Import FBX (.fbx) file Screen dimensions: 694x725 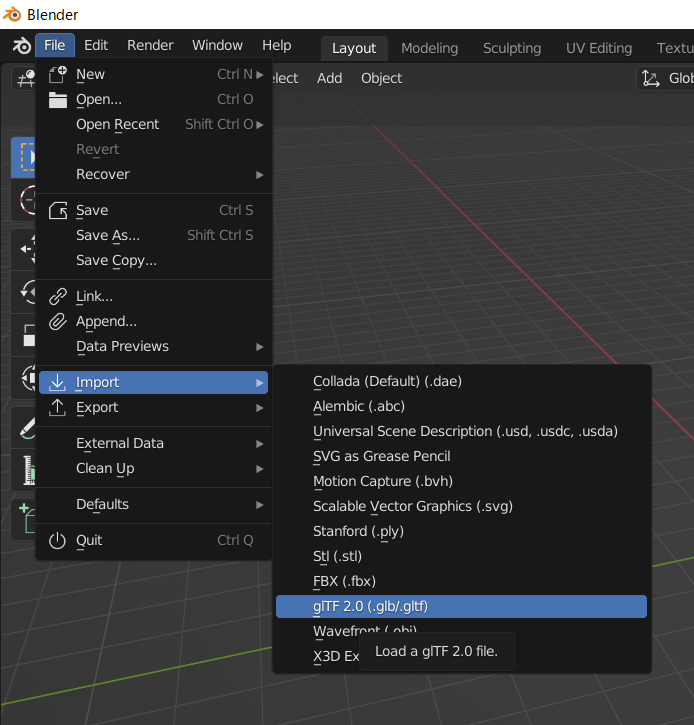pos(461,581)
